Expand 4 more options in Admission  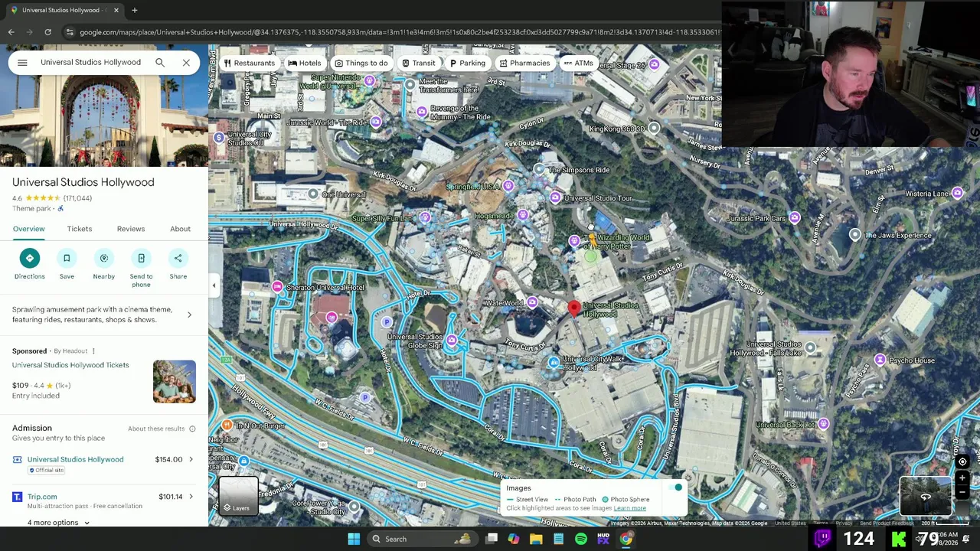58,523
